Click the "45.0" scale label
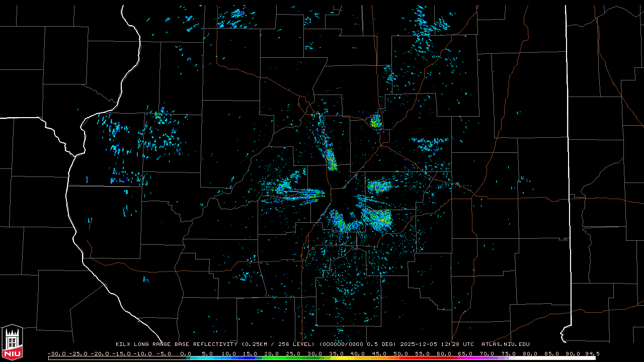The image size is (644, 362). (379, 353)
